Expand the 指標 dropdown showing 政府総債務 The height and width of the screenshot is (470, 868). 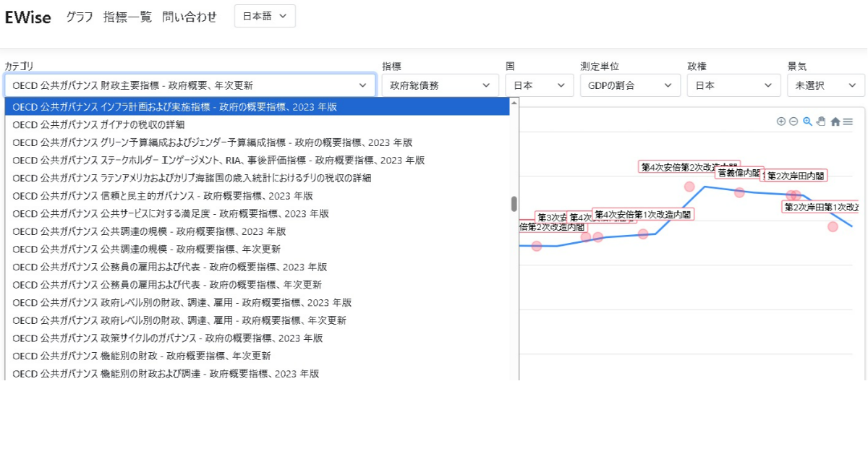click(x=440, y=85)
